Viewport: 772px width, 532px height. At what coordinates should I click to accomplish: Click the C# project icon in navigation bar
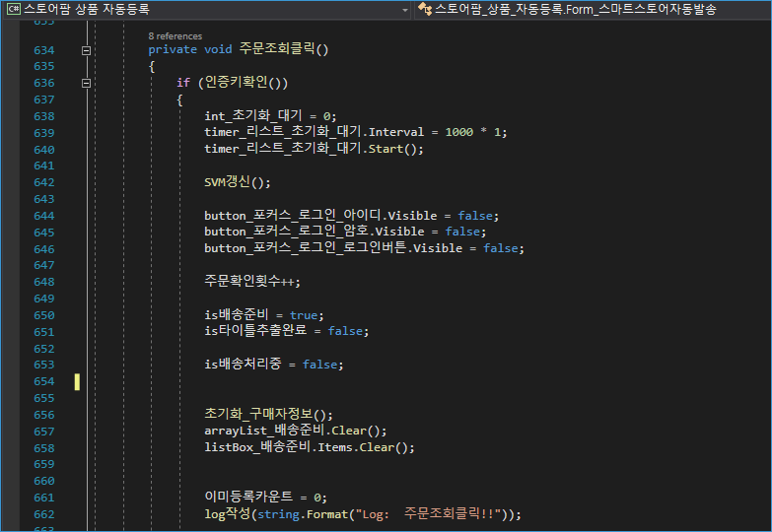pyautogui.click(x=13, y=9)
